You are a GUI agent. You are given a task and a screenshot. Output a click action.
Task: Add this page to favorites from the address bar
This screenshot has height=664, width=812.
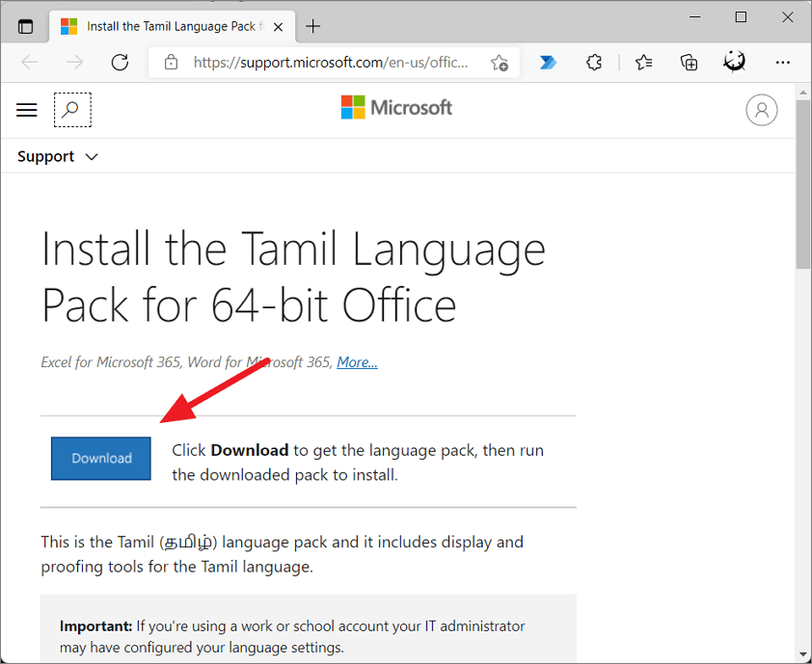pyautogui.click(x=501, y=62)
